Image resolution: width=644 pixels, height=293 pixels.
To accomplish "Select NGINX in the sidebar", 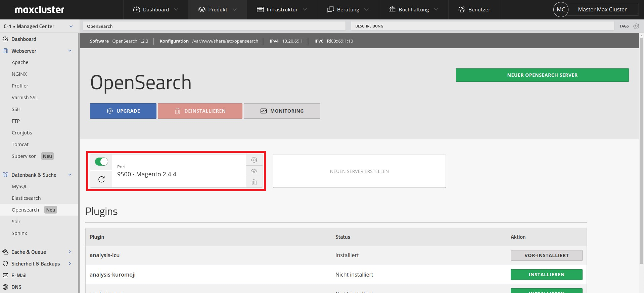I will (x=19, y=74).
